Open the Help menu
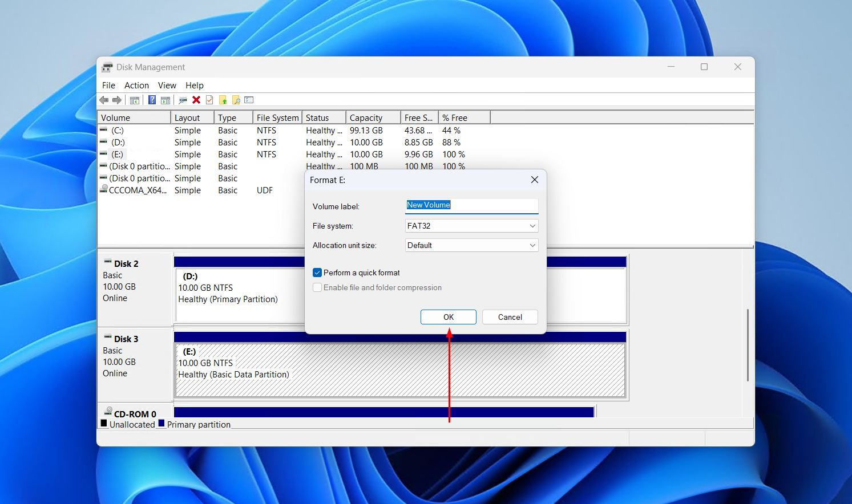The image size is (852, 504). click(194, 86)
